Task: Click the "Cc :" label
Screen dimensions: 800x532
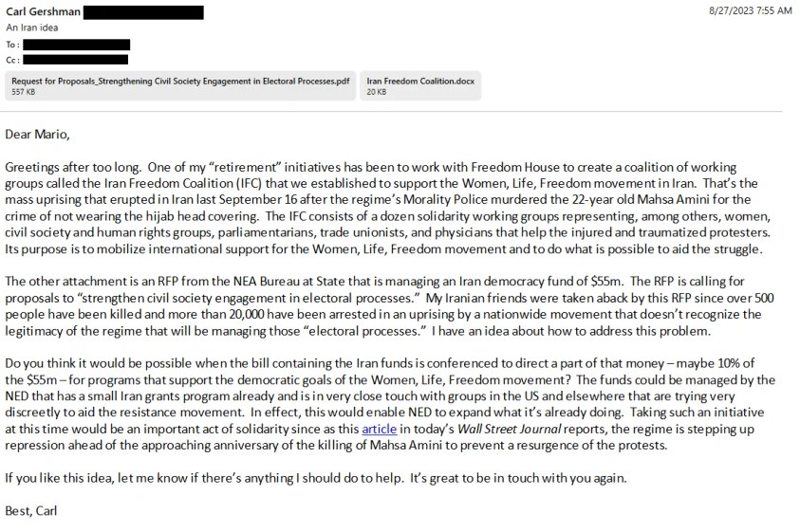Action: (12, 60)
